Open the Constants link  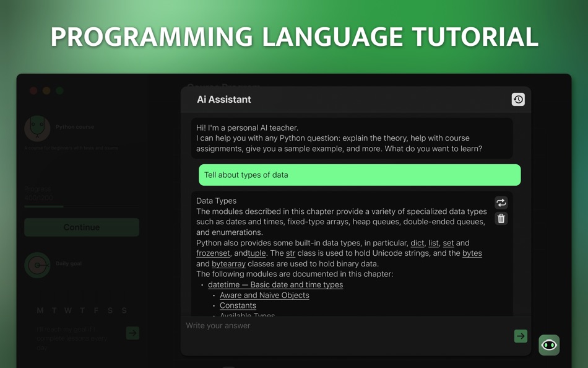click(238, 305)
